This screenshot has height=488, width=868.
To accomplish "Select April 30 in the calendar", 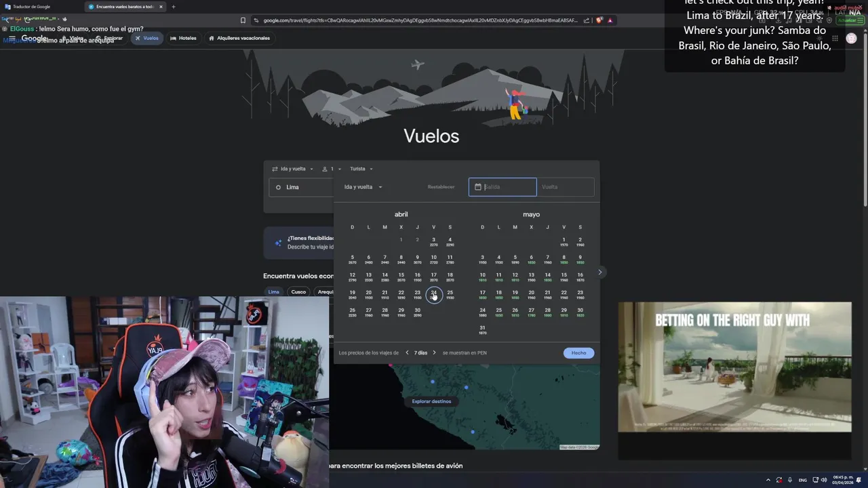I will click(x=418, y=312).
